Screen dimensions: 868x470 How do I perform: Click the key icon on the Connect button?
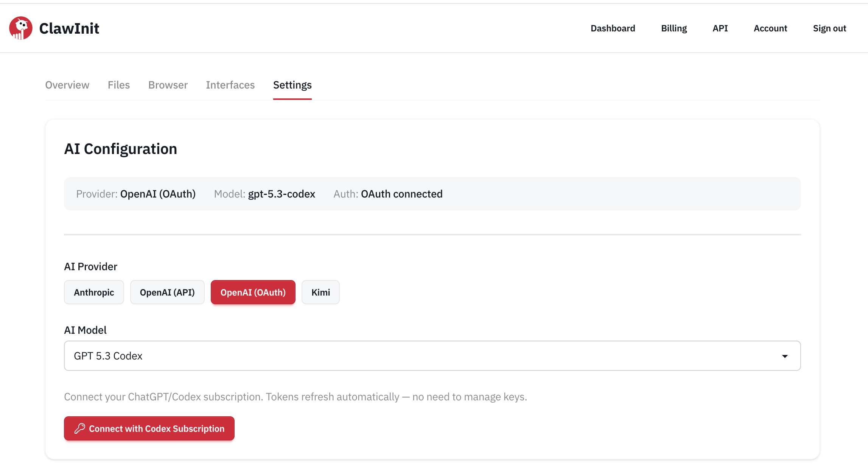79,428
